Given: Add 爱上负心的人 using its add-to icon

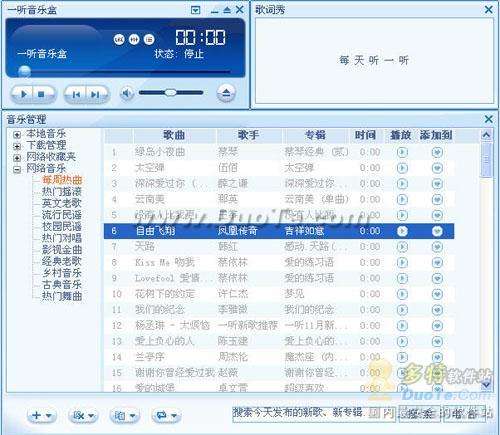Looking at the screenshot, I should point(437,341).
